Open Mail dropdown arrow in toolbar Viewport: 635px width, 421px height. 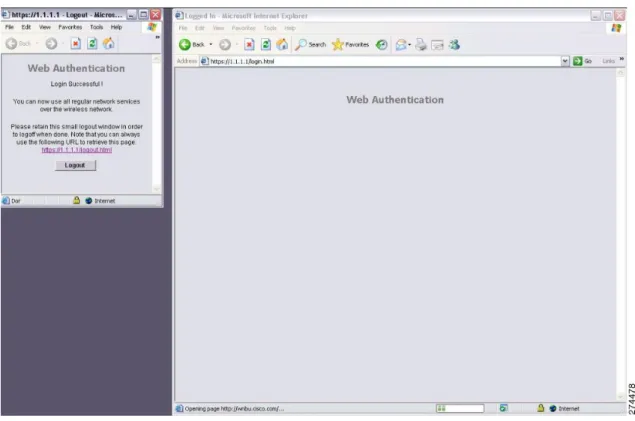click(409, 45)
